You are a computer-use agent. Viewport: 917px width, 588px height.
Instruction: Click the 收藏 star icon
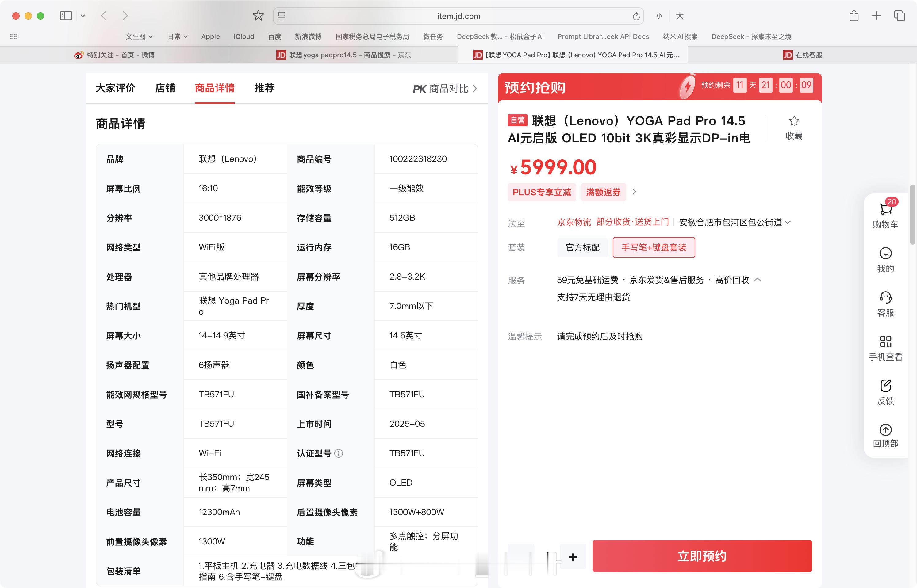[x=794, y=121]
